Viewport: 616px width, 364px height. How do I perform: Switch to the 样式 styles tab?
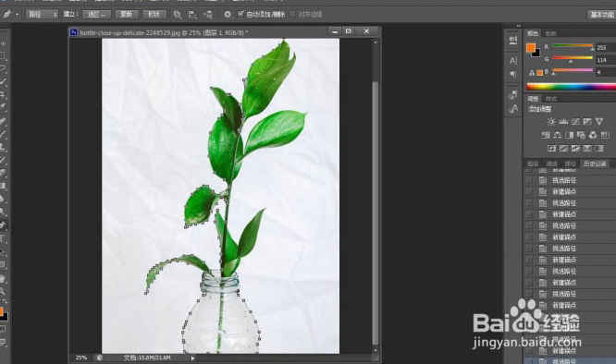[x=551, y=99]
